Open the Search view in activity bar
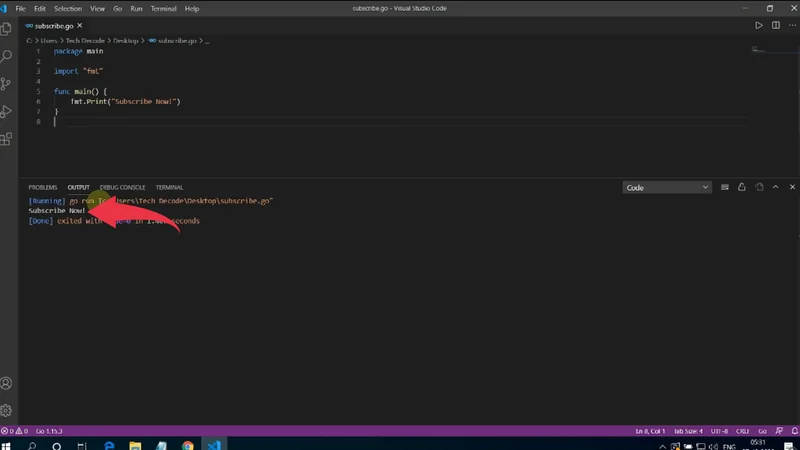 pos(7,57)
